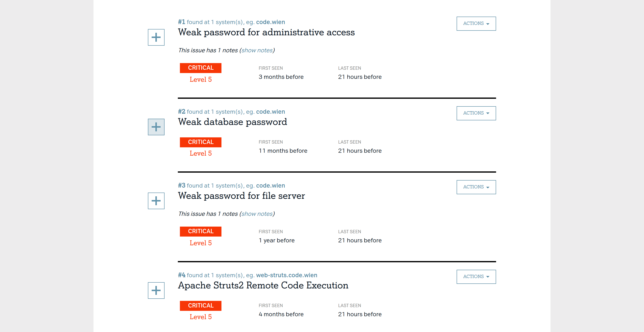Open code.wien system link in issue #2
The width and height of the screenshot is (644, 332).
[270, 112]
